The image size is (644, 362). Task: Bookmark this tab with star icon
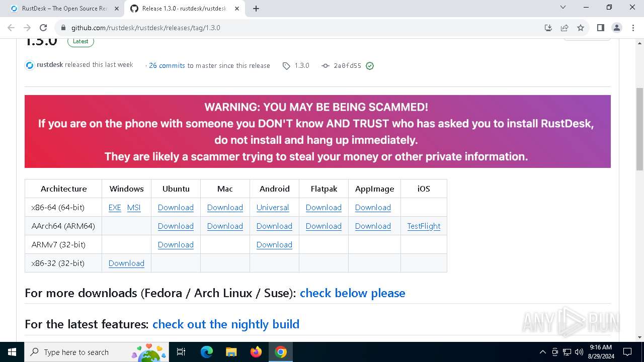[x=581, y=28]
